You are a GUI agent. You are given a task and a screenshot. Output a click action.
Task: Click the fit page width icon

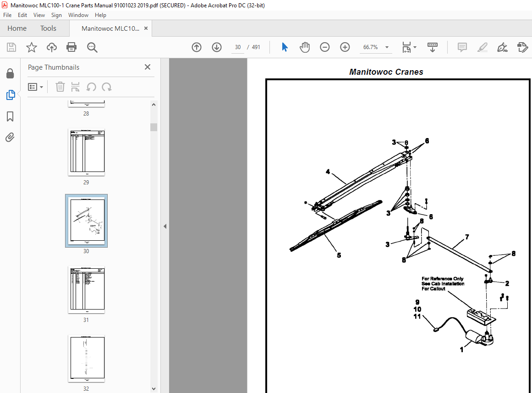click(406, 47)
